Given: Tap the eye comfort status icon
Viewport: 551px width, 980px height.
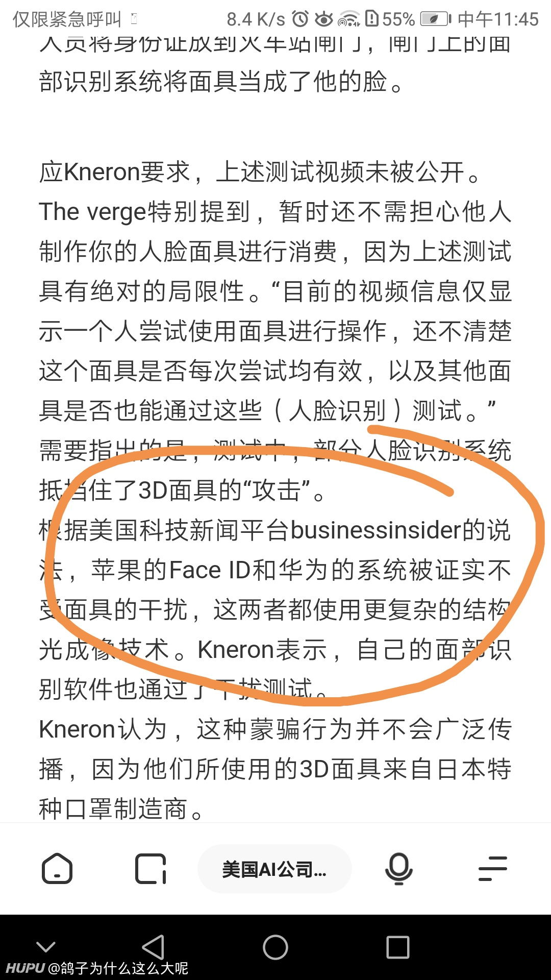Looking at the screenshot, I should tap(324, 19).
